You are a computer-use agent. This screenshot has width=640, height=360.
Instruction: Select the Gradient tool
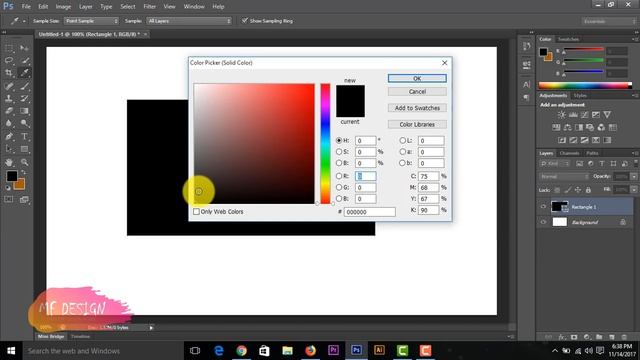coord(24,111)
